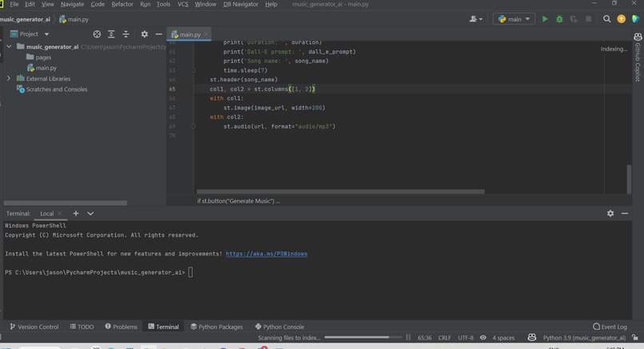This screenshot has width=644, height=349.
Task: Click the Project panel horizontal scrollbar
Action: 66,203
